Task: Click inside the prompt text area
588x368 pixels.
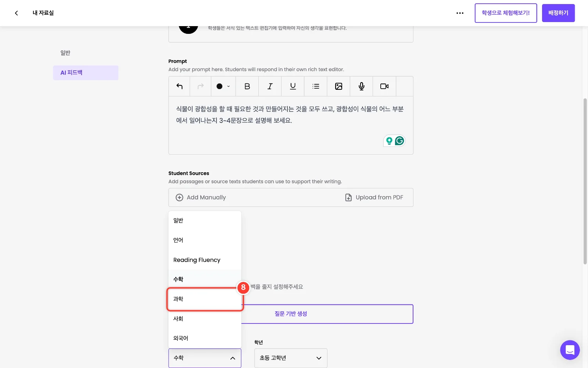Action: [291, 125]
